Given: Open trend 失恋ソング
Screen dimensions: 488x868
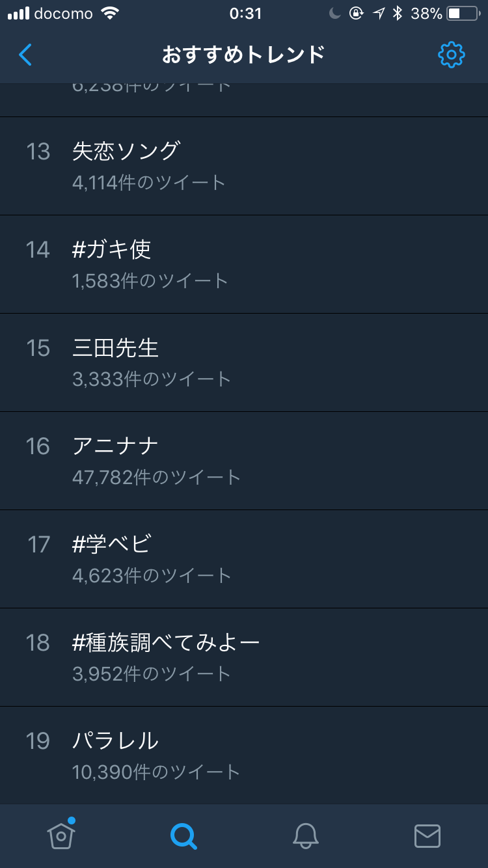Looking at the screenshot, I should 126,152.
